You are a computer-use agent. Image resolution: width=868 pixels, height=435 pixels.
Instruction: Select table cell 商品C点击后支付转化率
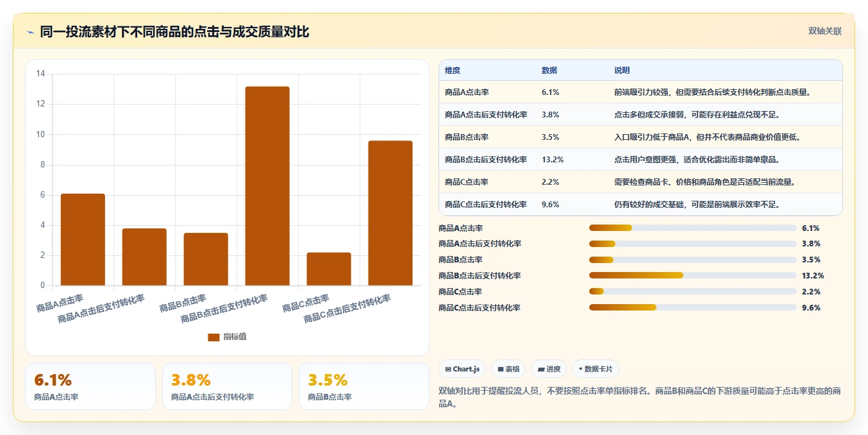(486, 205)
